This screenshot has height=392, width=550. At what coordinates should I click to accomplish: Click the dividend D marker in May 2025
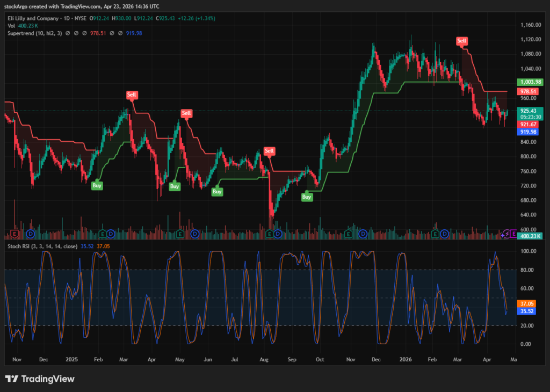pyautogui.click(x=195, y=234)
